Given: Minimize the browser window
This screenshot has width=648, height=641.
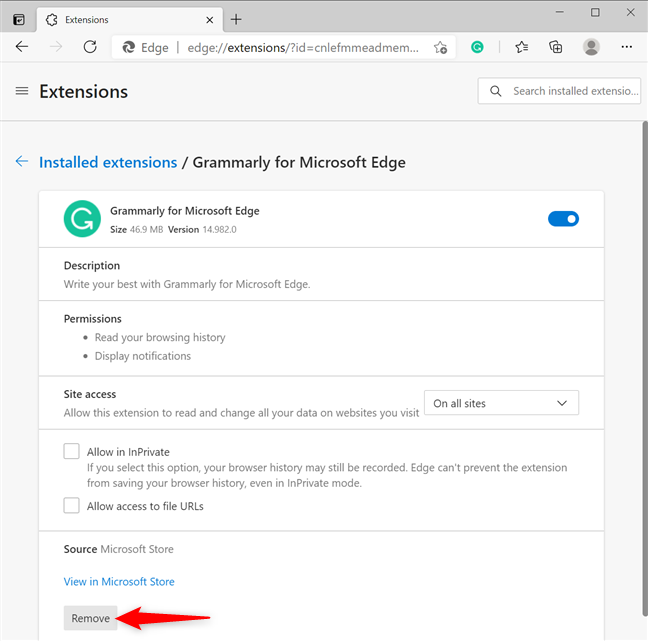Looking at the screenshot, I should pos(560,12).
